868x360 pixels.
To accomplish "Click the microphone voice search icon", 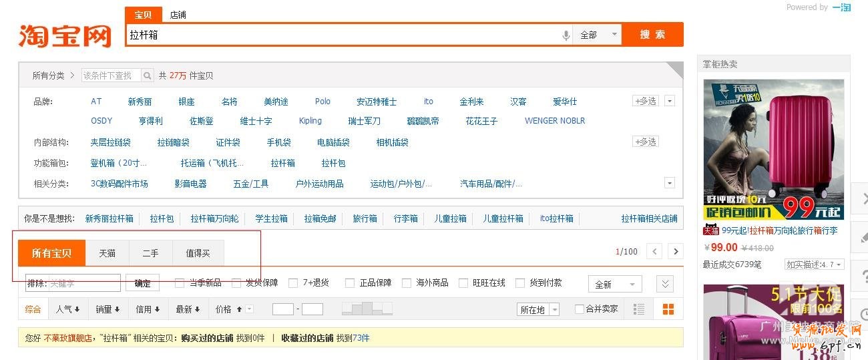I will click(566, 35).
